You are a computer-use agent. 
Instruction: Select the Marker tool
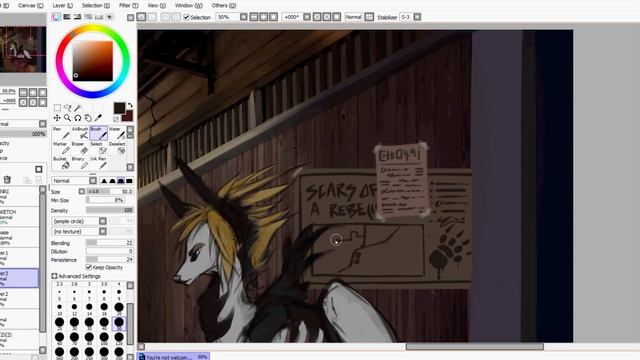(60, 148)
